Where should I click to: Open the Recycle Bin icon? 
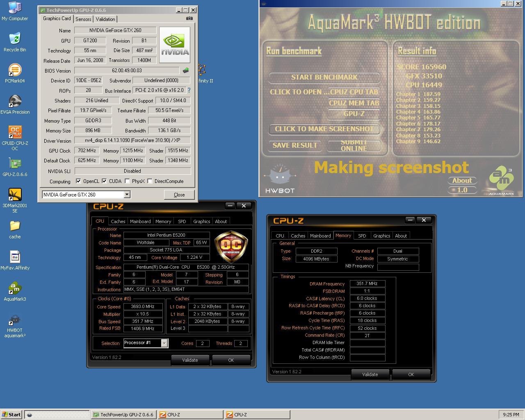tap(15, 42)
